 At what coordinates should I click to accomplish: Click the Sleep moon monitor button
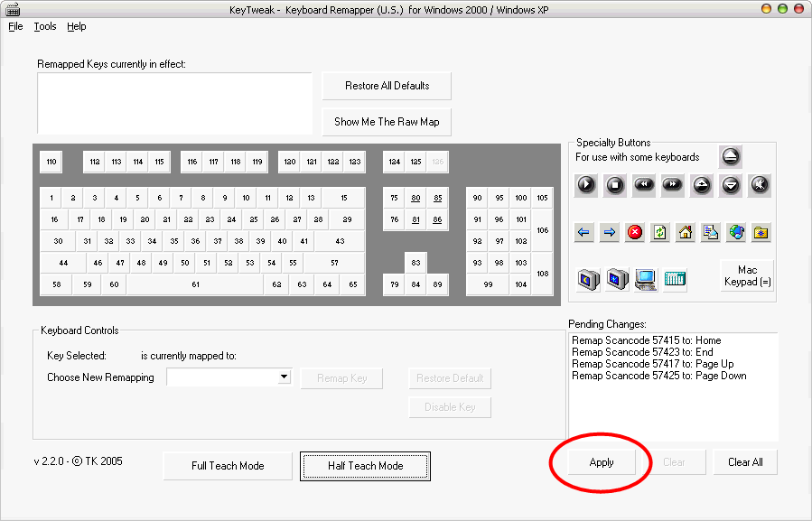pyautogui.click(x=588, y=280)
